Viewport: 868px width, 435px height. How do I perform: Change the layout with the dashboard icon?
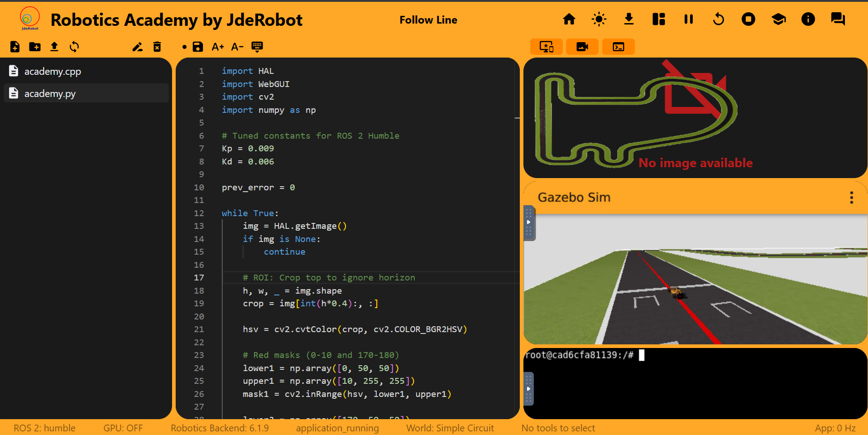659,19
